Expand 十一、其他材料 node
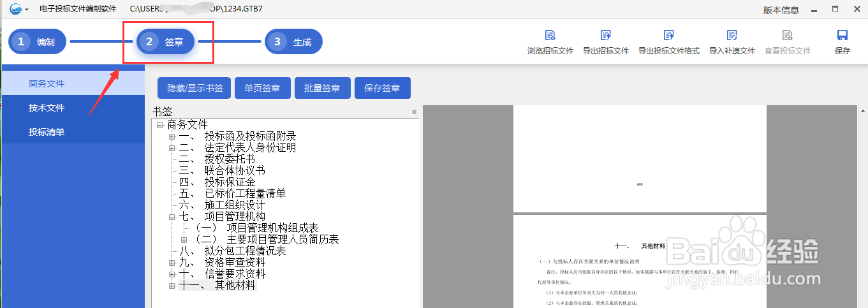The width and height of the screenshot is (868, 308). point(172,286)
